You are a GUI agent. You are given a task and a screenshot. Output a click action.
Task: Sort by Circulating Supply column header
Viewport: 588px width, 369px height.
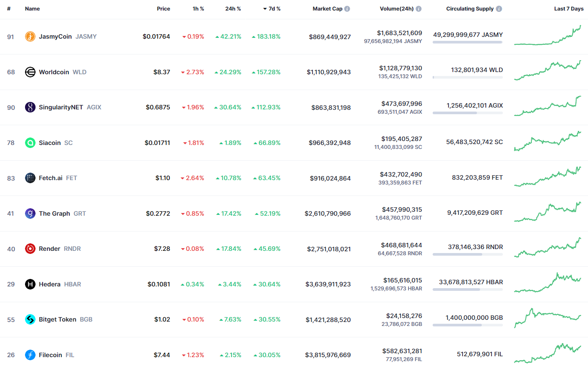click(x=470, y=9)
